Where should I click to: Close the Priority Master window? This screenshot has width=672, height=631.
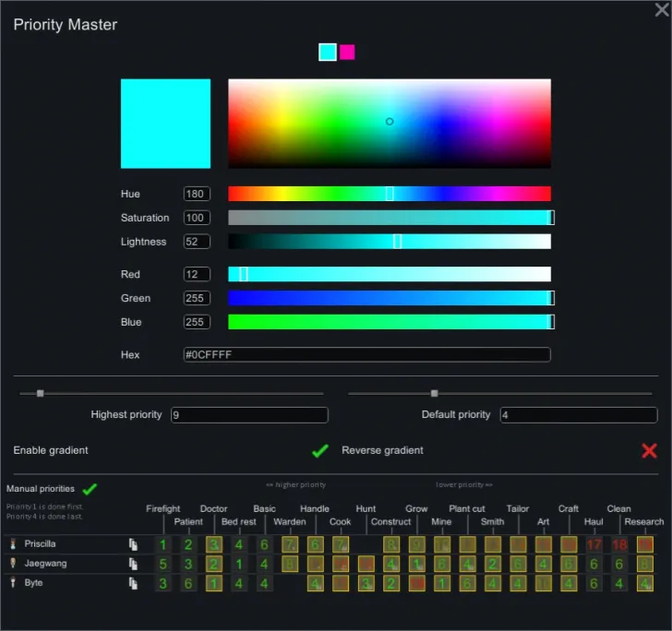tap(662, 9)
